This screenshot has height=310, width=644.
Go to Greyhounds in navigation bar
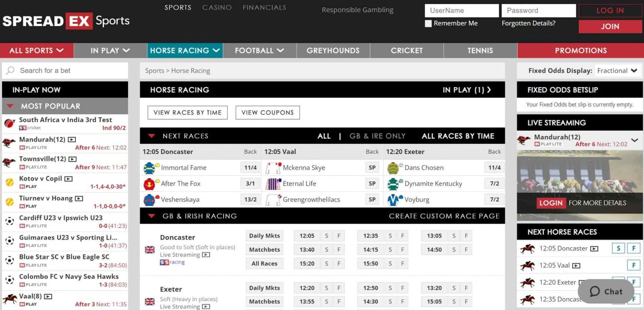(333, 51)
